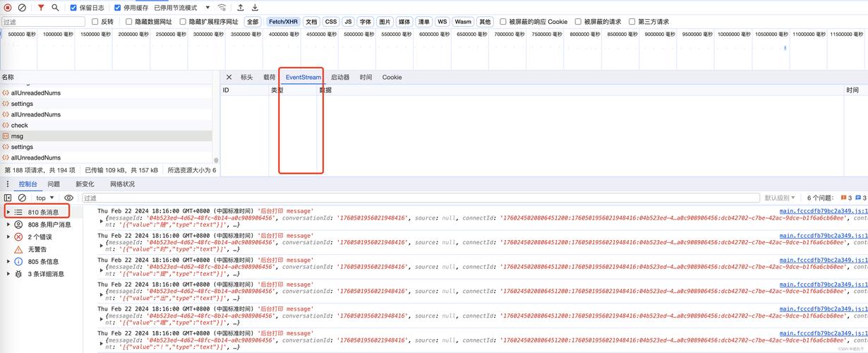
Task: Expand the 810 条消息 message group
Action: pos(8,212)
